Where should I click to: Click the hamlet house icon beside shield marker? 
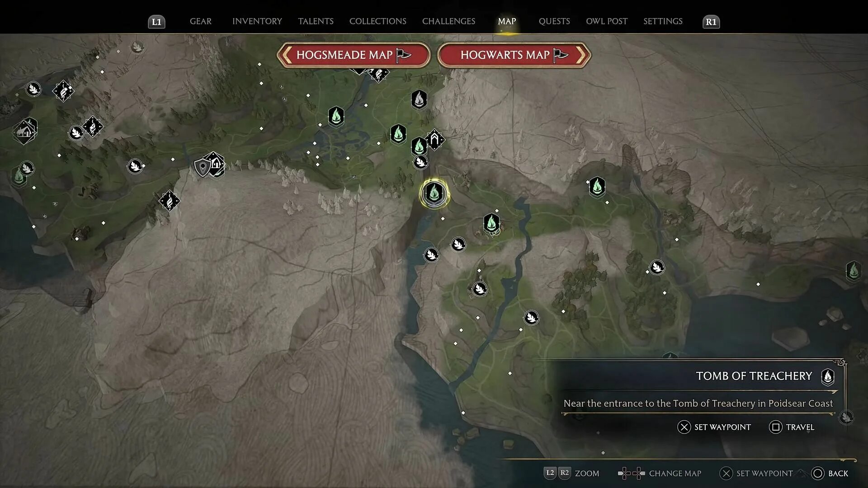pos(217,164)
